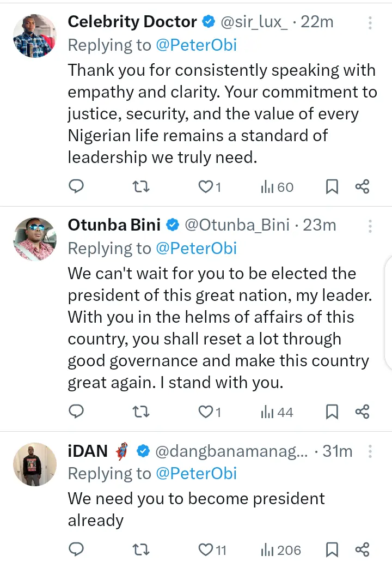Open more options on Otunba Bini's tweet
This screenshot has width=392, height=568.
370,226
